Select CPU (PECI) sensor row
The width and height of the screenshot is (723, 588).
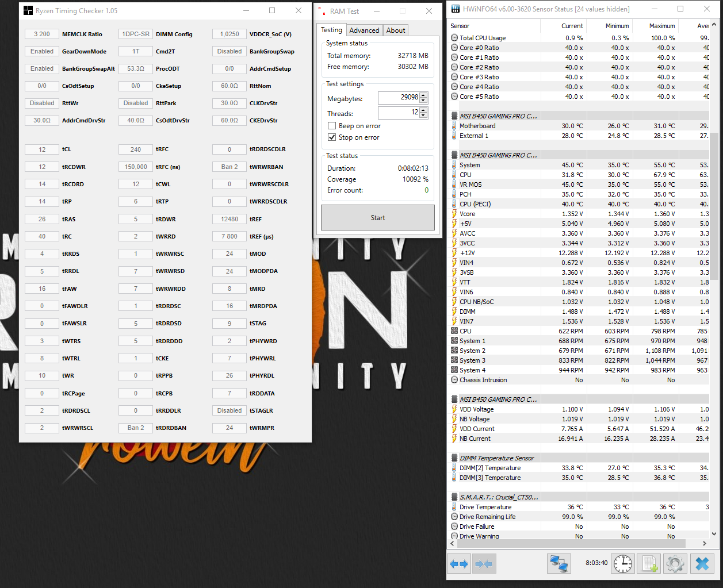point(579,204)
